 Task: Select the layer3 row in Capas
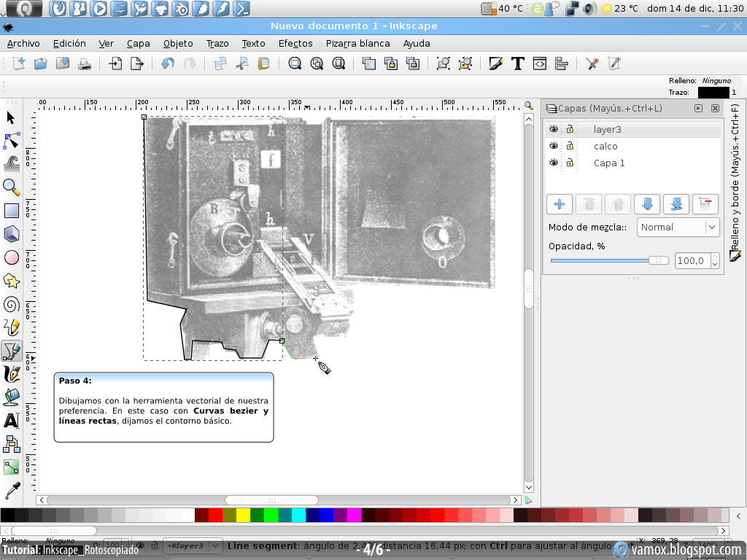click(633, 129)
